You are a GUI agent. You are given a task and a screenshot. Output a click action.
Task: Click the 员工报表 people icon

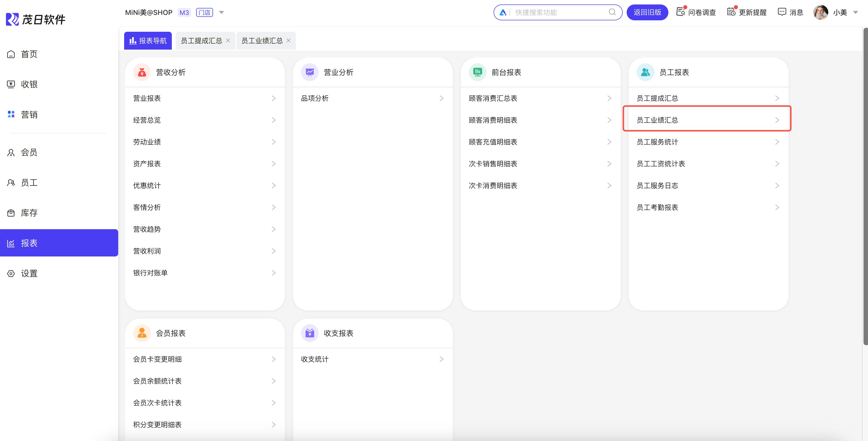click(x=645, y=72)
